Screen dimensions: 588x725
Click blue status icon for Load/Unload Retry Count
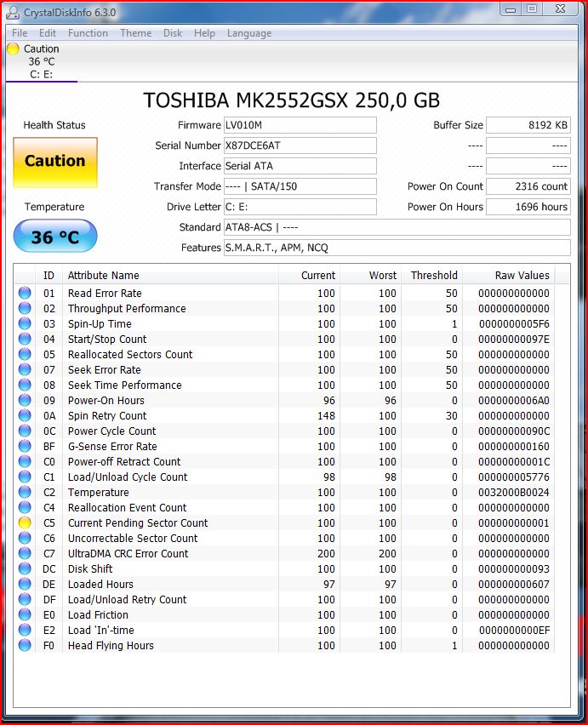[25, 599]
